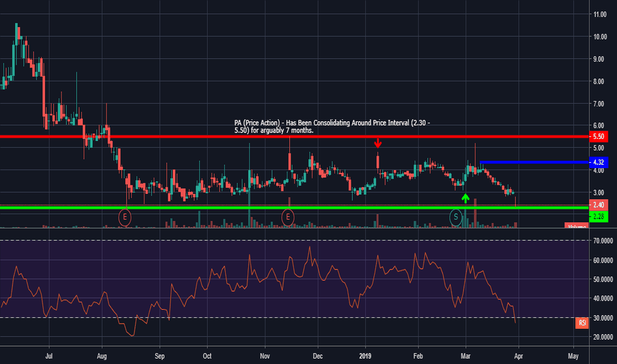Click the Oct label on time axis
Image resolution: width=617 pixels, height=364 pixels.
(207, 356)
